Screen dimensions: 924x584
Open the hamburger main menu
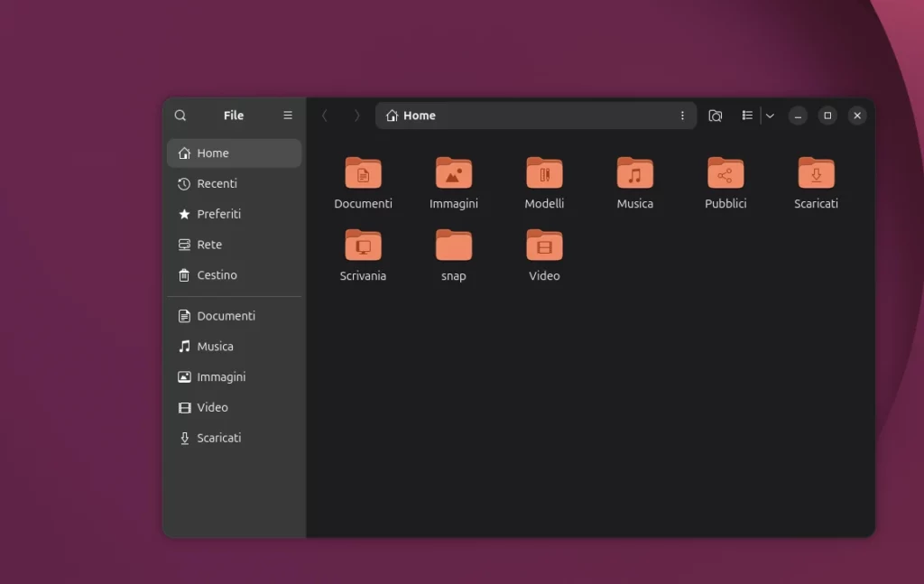point(287,116)
